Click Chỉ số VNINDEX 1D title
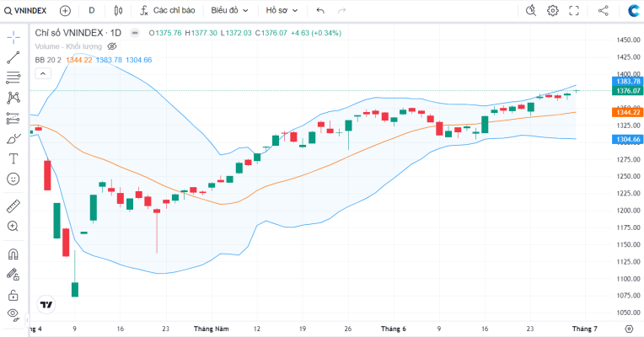644x337 pixels. coord(78,33)
